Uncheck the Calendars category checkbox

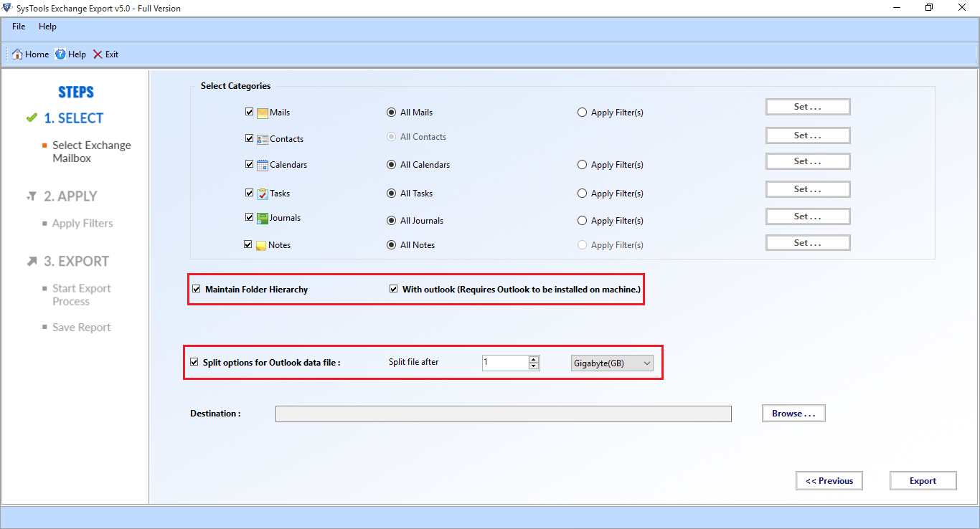click(249, 164)
